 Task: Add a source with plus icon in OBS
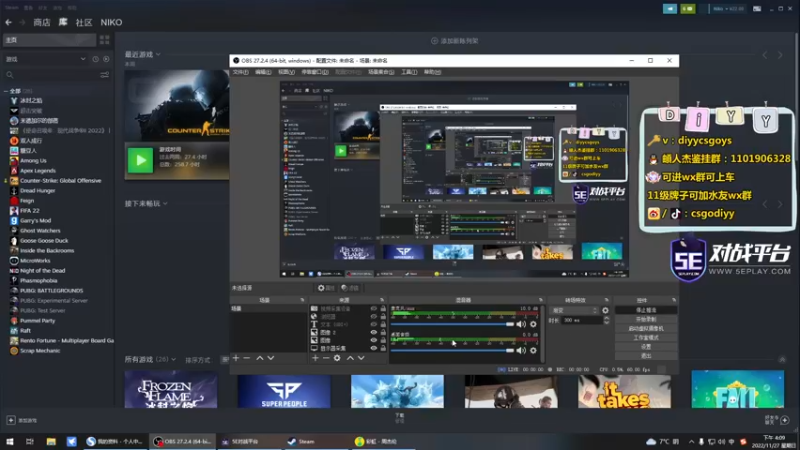315,358
